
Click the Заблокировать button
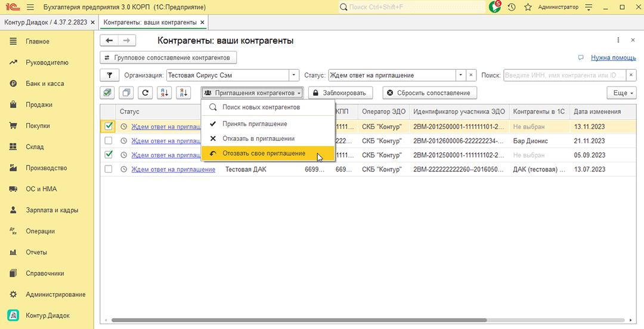340,93
